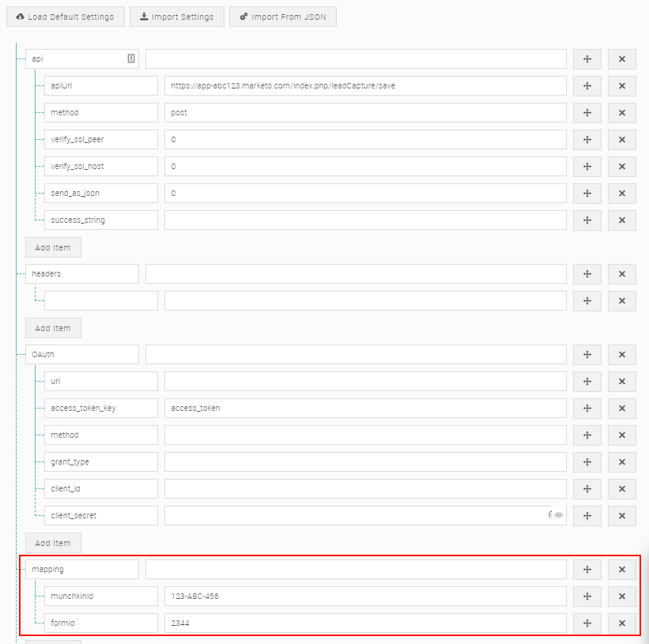Image resolution: width=649 pixels, height=644 pixels.
Task: Select the success_string value field
Action: pos(365,220)
